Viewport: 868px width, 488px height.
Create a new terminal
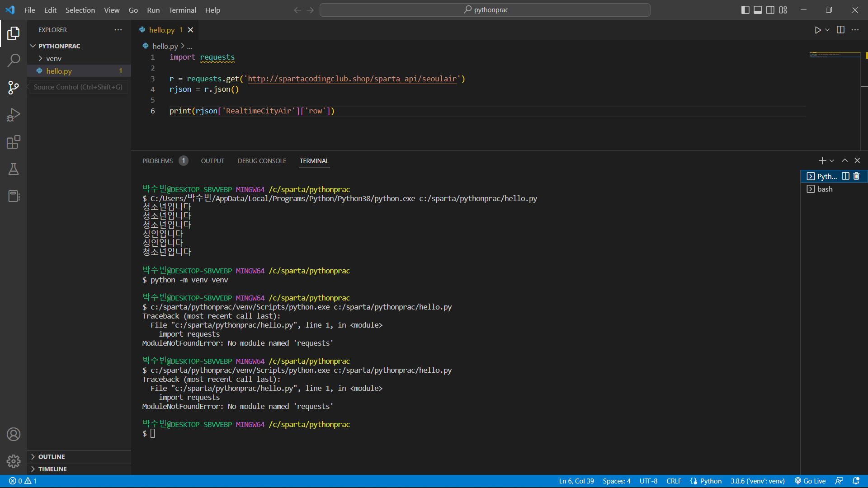(822, 160)
